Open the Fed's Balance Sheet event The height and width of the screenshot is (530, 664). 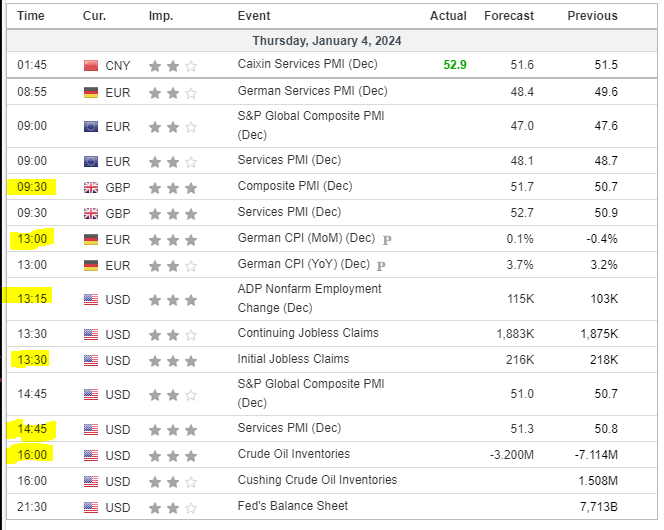click(292, 506)
